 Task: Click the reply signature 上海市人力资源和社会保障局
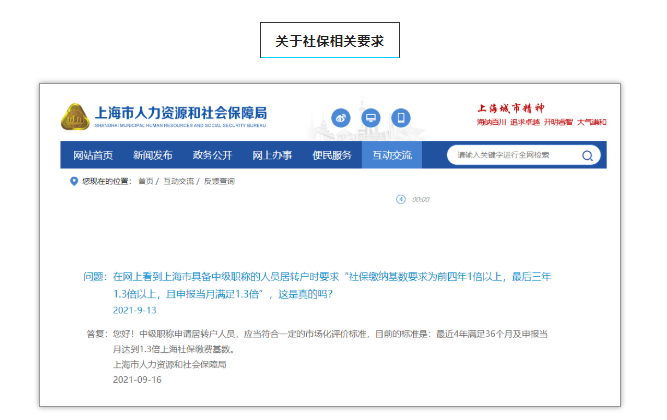point(169,365)
